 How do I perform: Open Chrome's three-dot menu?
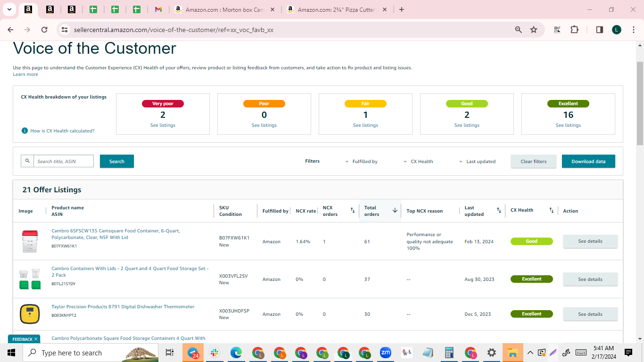(633, 30)
